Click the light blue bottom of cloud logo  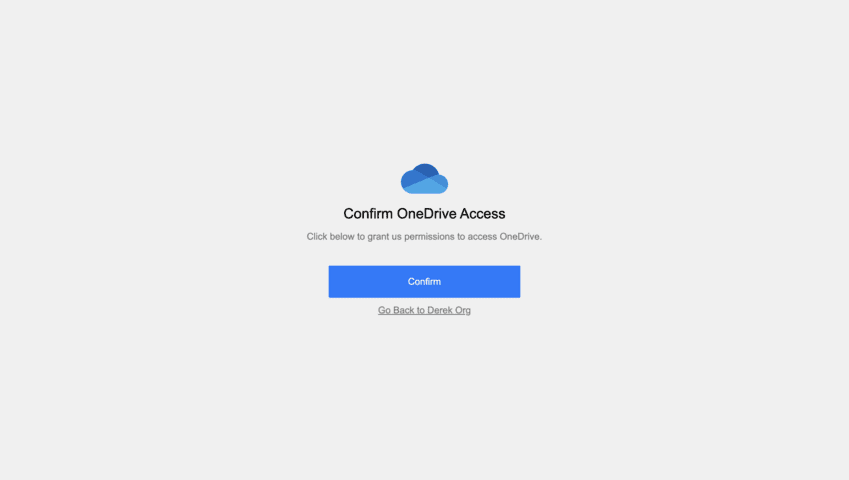(x=426, y=188)
